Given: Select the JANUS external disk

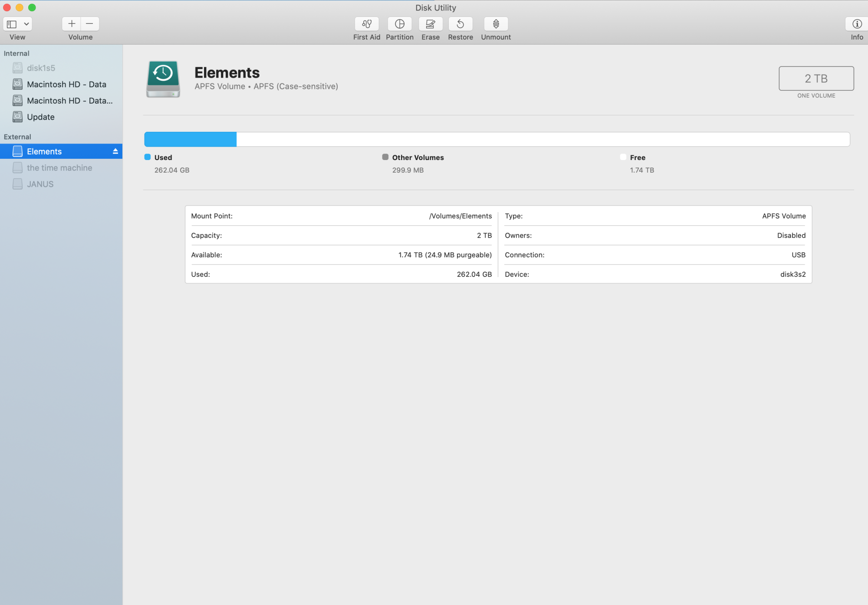Looking at the screenshot, I should pos(40,184).
